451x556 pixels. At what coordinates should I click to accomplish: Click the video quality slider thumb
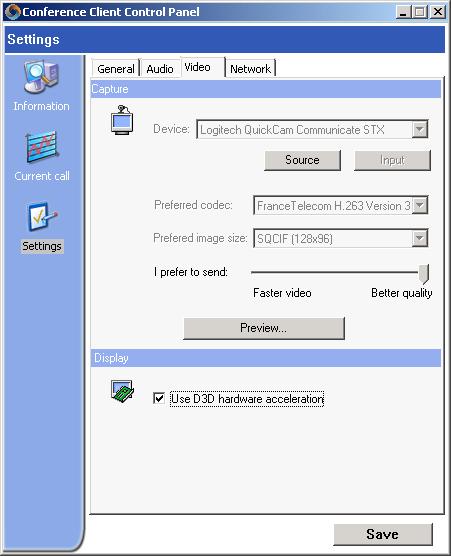tap(423, 273)
